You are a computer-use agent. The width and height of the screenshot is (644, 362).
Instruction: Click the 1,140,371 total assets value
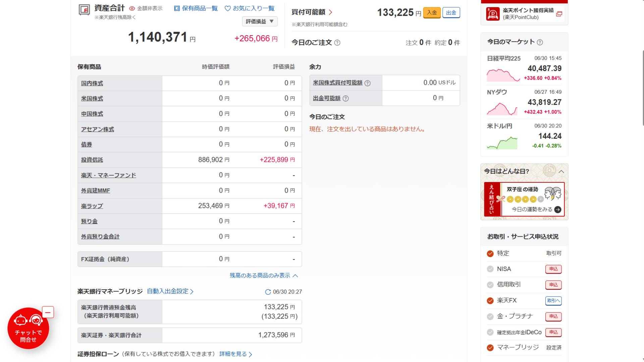(162, 37)
